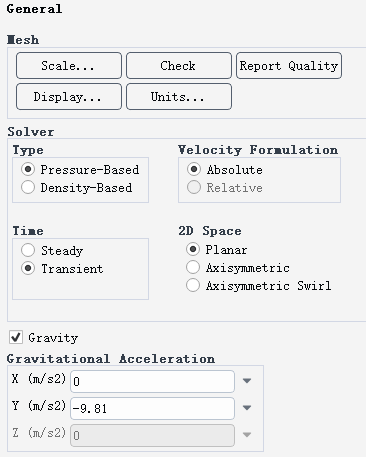Open the Units settings

click(x=179, y=96)
